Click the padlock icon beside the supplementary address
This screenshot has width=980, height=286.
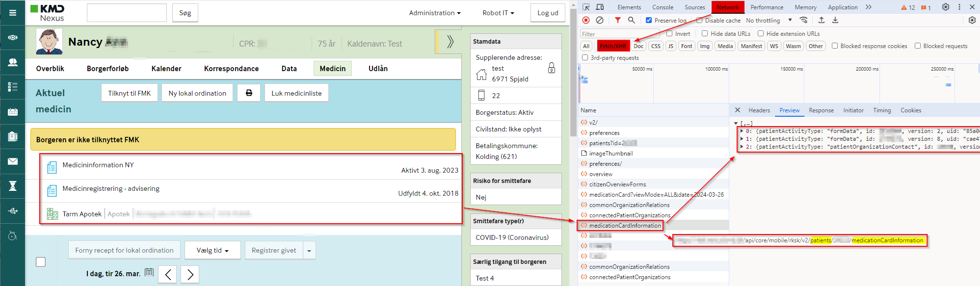point(552,68)
